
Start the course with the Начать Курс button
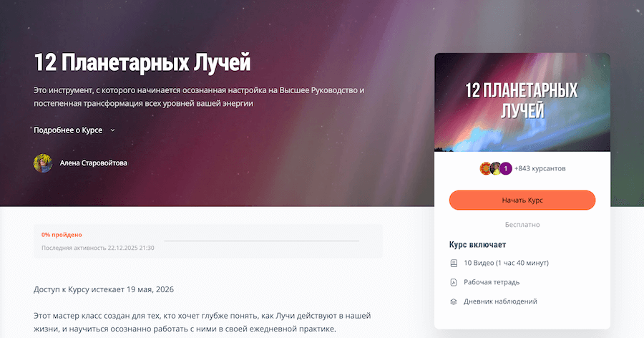click(x=522, y=201)
